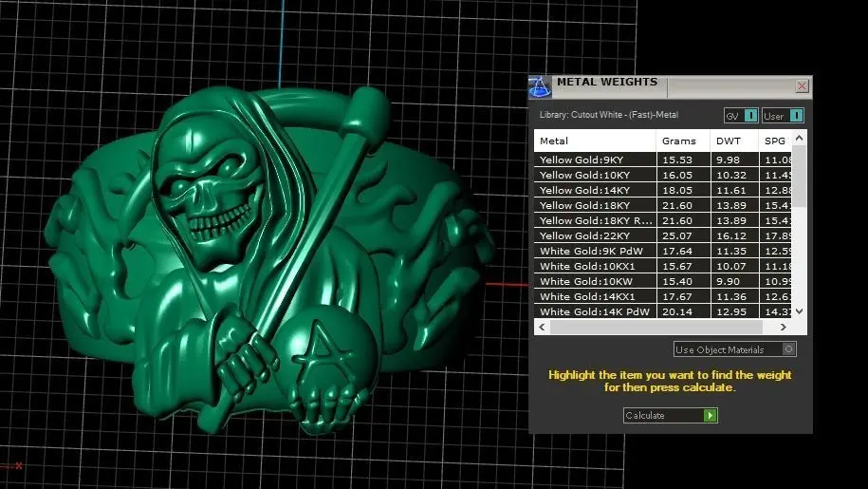Select the Yellow Gold:14KY row
Image resolution: width=868 pixels, height=489 pixels.
click(x=663, y=190)
